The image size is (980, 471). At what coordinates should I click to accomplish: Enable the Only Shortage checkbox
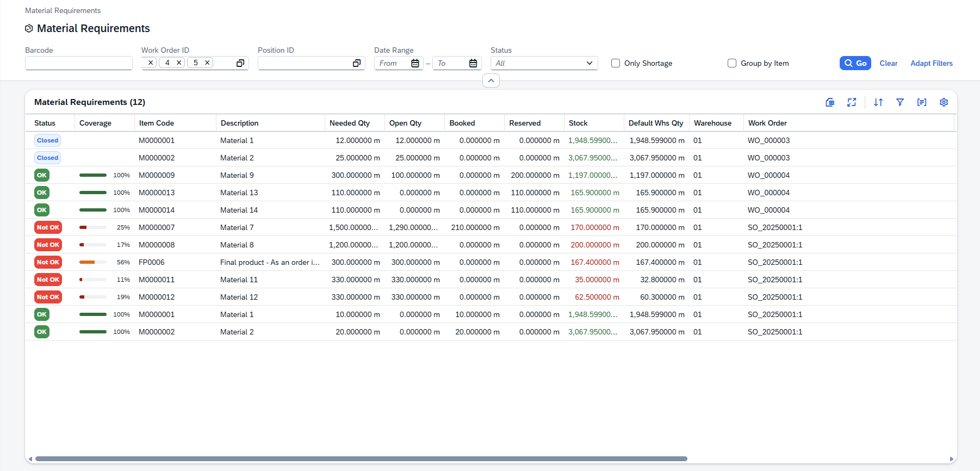(x=616, y=63)
